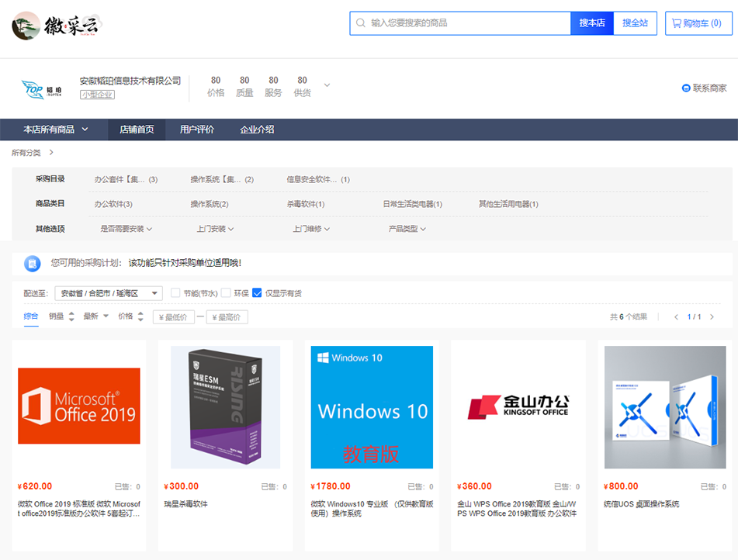Switch to 店铺首页 tab
The width and height of the screenshot is (738, 560).
coord(137,130)
